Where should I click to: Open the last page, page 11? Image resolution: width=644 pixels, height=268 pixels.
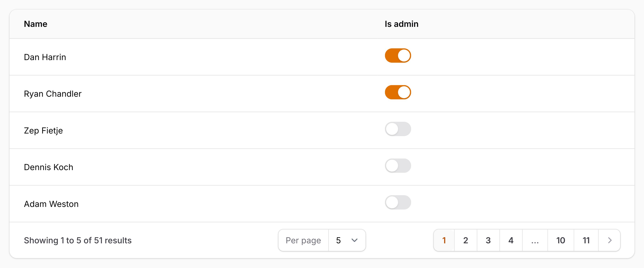[x=586, y=240]
